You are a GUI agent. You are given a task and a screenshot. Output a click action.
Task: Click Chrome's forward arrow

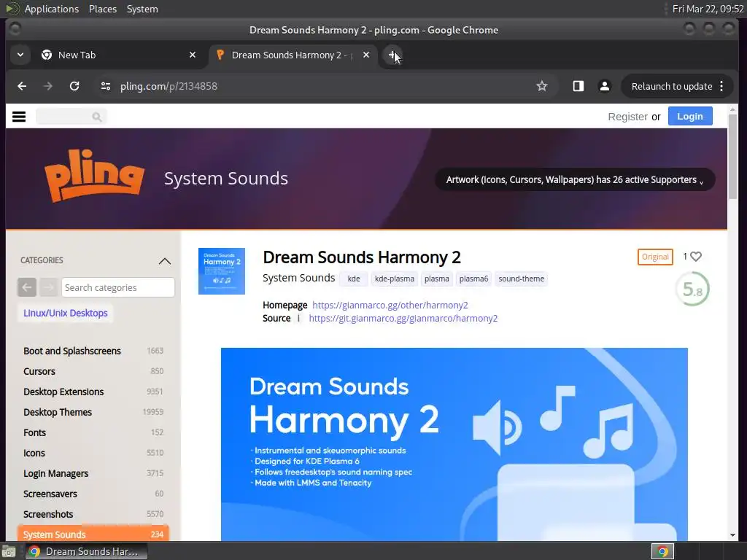(x=47, y=86)
